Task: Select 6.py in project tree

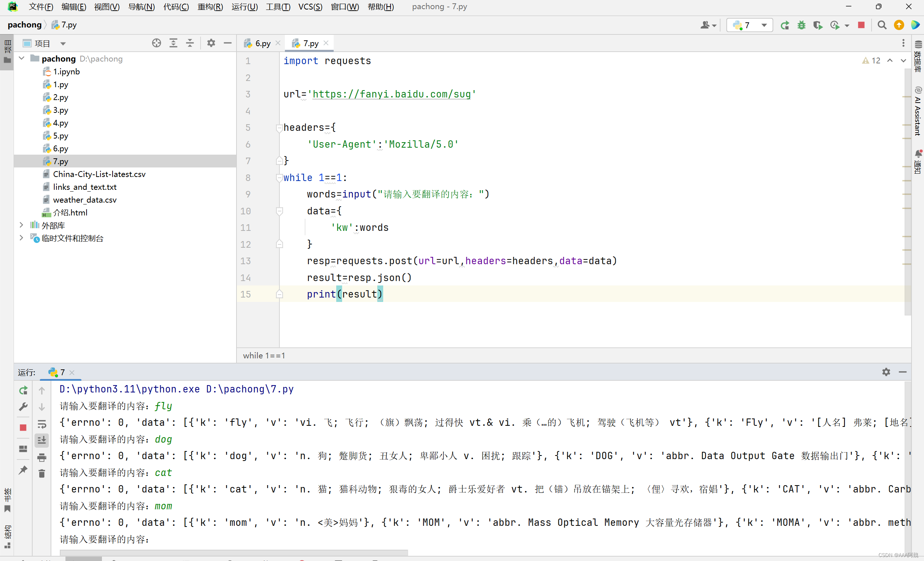Action: pyautogui.click(x=60, y=148)
